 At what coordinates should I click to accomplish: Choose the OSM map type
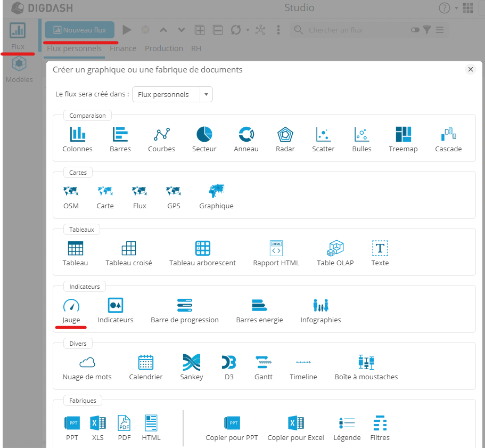[x=71, y=191]
